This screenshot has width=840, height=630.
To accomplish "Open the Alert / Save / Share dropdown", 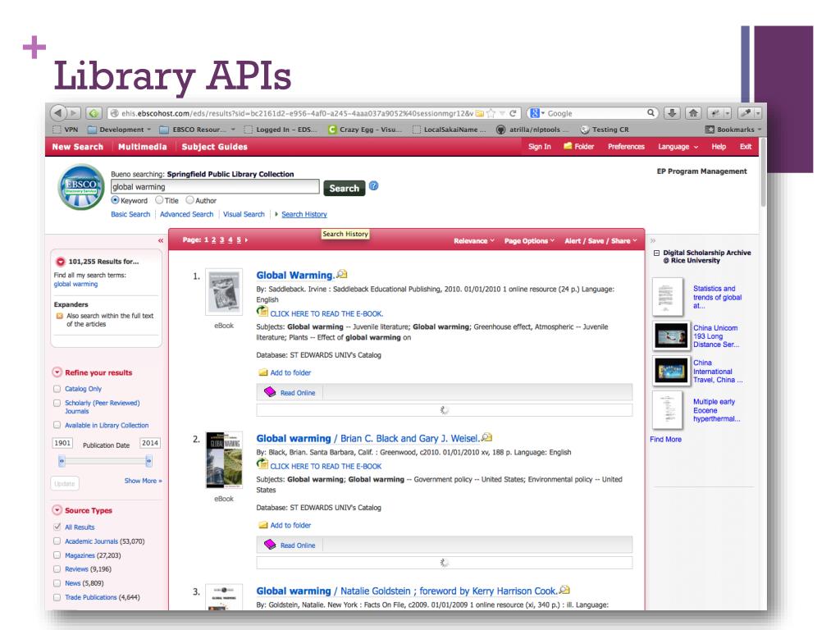I will coord(601,240).
